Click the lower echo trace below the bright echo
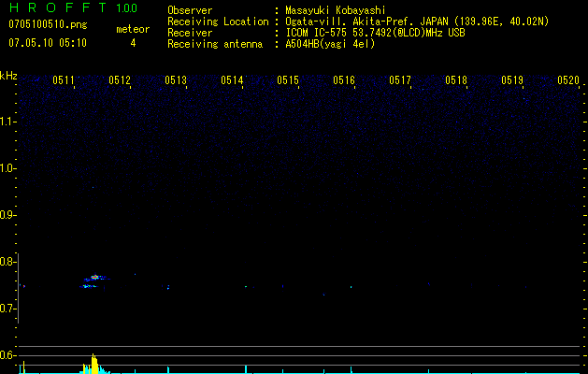Image resolution: width=588 pixels, height=374 pixels. (88, 287)
